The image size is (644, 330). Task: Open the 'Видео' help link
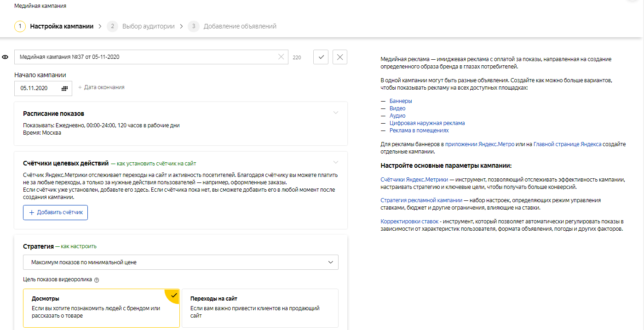click(397, 108)
